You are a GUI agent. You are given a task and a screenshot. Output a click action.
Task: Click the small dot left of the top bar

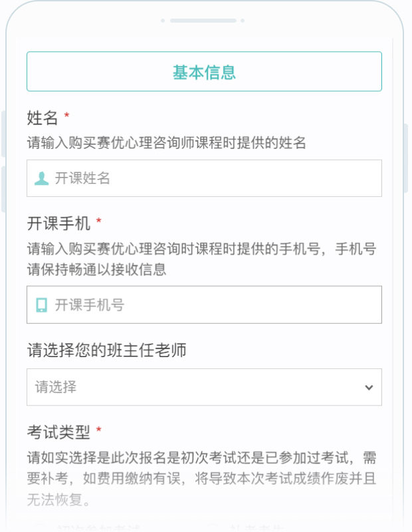pyautogui.click(x=163, y=21)
